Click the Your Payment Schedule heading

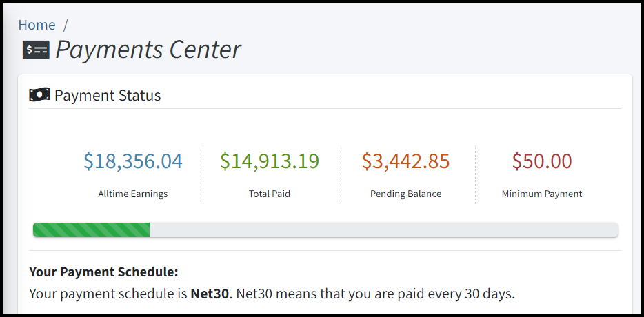click(104, 272)
